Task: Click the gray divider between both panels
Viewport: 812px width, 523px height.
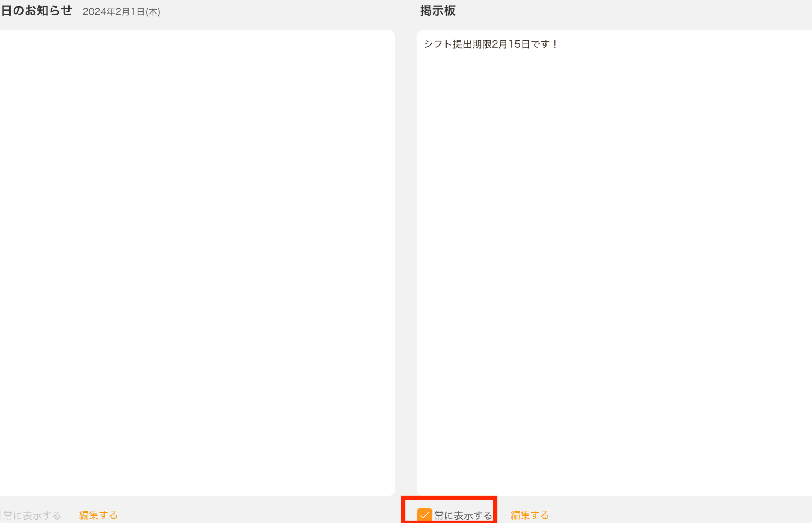Action: point(406,263)
